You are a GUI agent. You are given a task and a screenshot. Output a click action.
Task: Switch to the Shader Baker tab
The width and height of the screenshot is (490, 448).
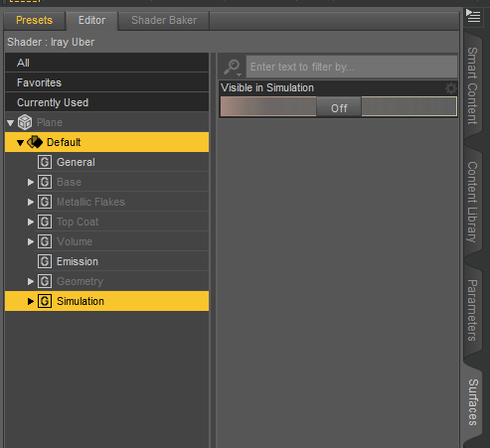coord(164,20)
